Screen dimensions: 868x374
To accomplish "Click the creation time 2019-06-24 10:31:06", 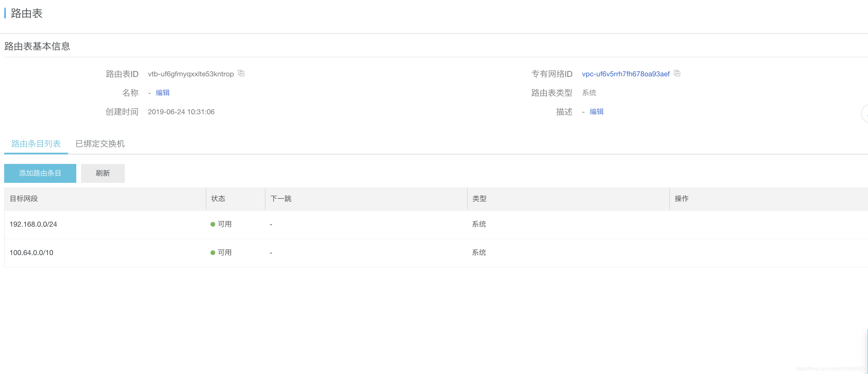I will pyautogui.click(x=181, y=112).
